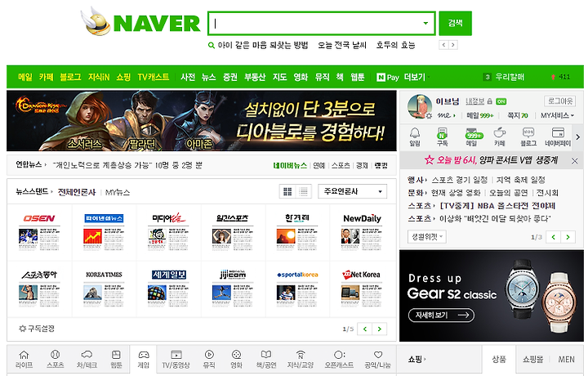This screenshot has height=376, width=588.
Task: Go to next info widget page
Action: coord(568,237)
